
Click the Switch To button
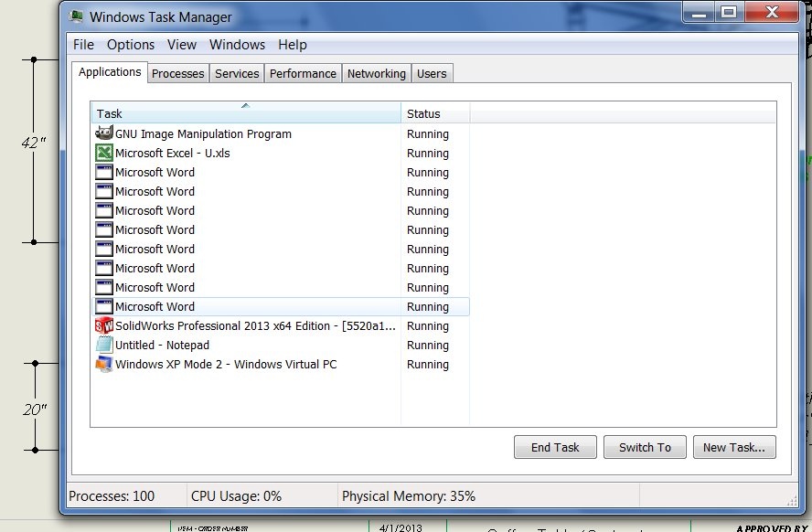(645, 447)
